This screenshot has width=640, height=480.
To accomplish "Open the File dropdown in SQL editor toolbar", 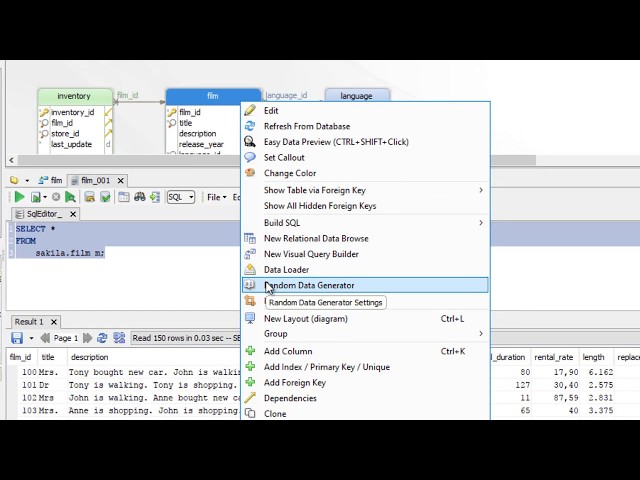I will 216,198.
